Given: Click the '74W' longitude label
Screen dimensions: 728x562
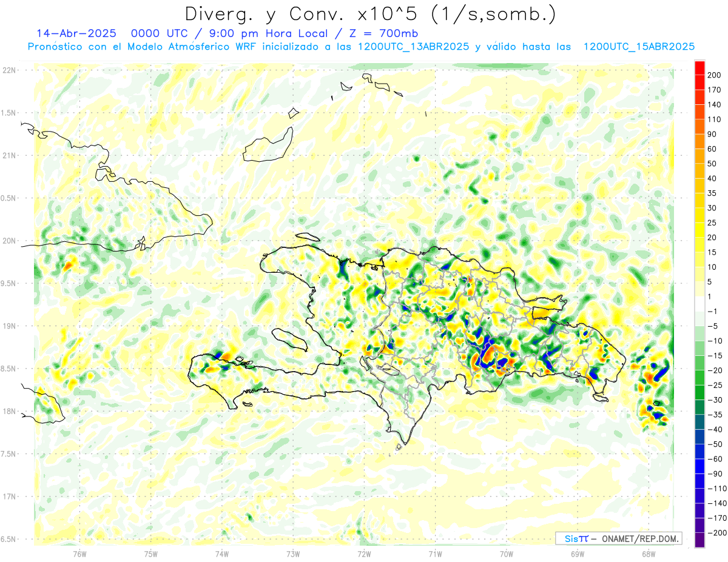Looking at the screenshot, I should pos(222,554).
